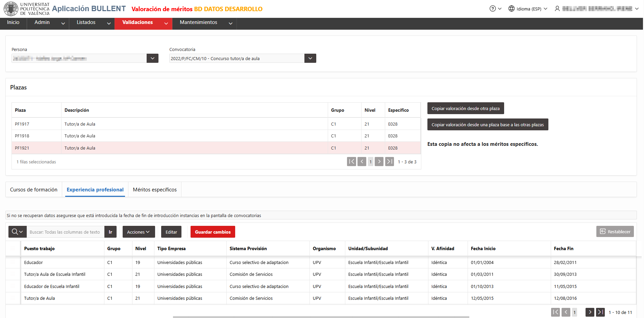This screenshot has height=318, width=644.
Task: Go to next page of experience grid
Action: point(590,312)
